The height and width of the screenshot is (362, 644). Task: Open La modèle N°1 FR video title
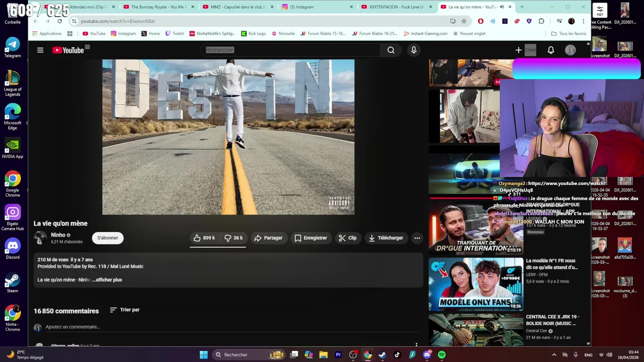click(x=551, y=264)
